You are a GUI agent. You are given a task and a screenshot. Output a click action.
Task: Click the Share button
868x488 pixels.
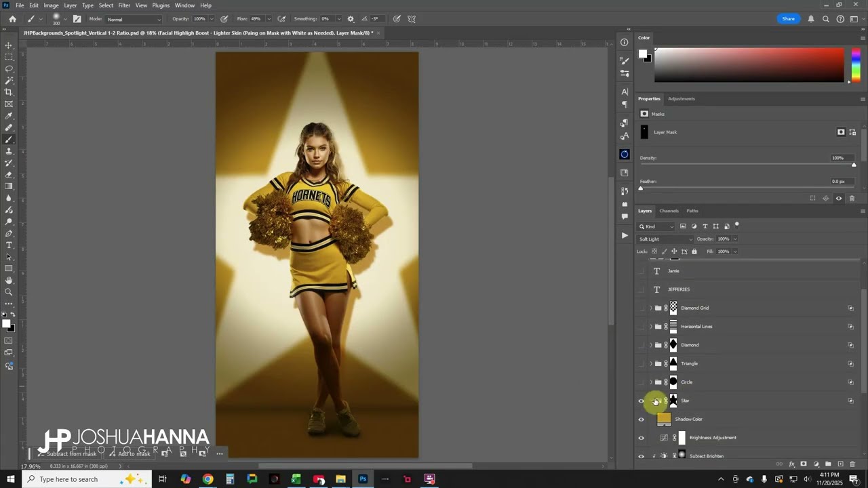click(788, 19)
